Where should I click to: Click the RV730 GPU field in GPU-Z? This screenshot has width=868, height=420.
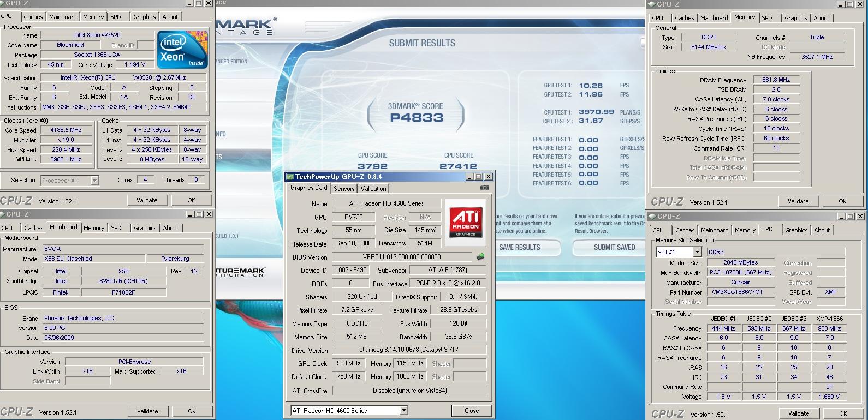354,217
